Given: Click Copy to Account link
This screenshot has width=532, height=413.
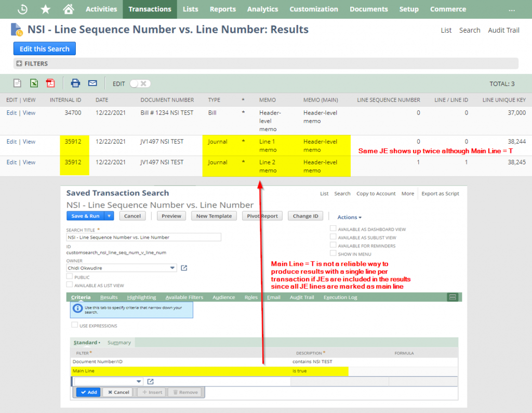Looking at the screenshot, I should [x=376, y=193].
